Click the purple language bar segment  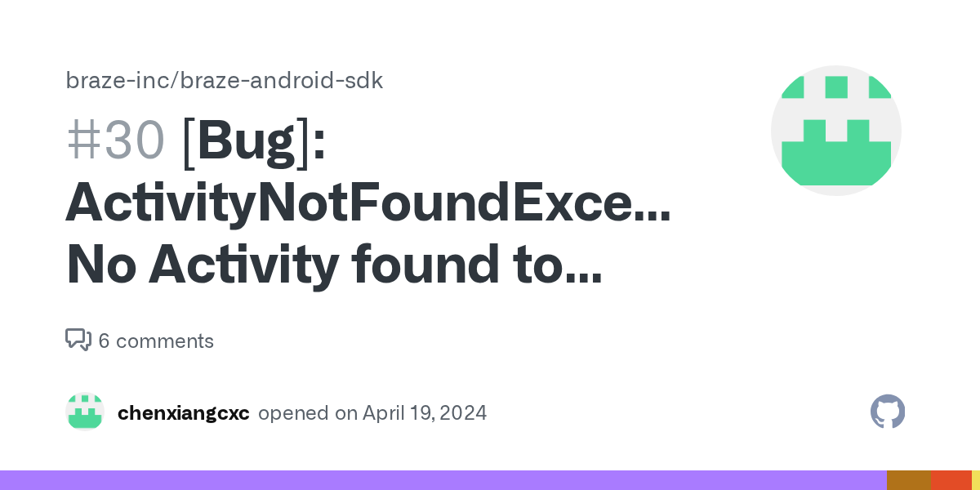click(443, 480)
